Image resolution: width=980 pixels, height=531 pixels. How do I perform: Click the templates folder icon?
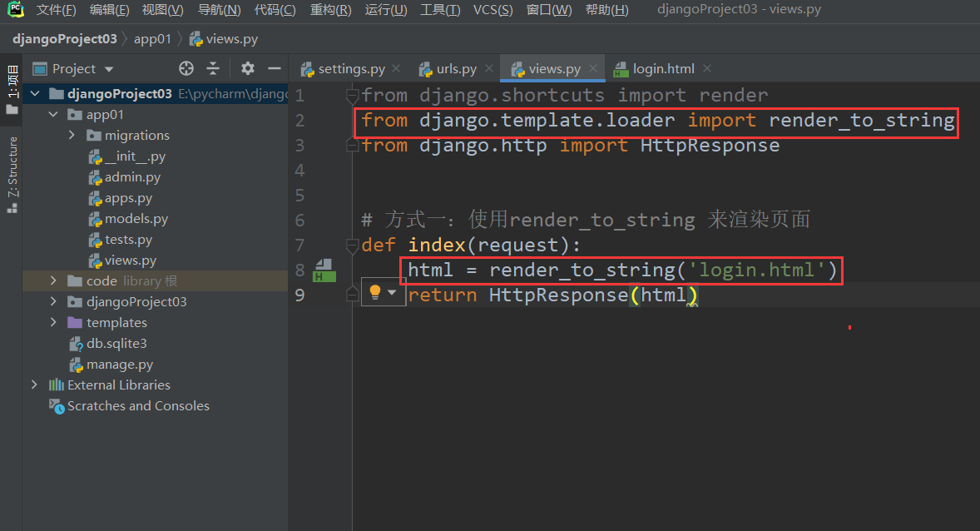pyautogui.click(x=75, y=323)
